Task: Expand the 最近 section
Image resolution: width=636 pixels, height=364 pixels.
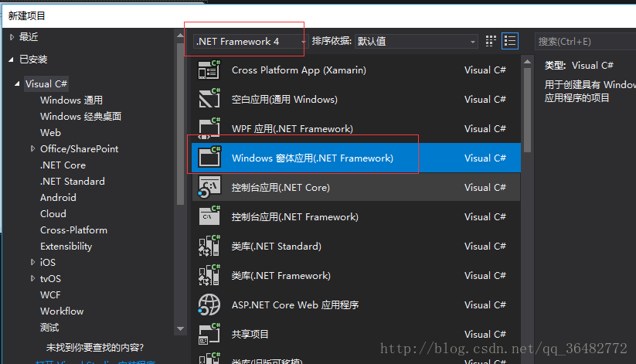Action: (12, 37)
